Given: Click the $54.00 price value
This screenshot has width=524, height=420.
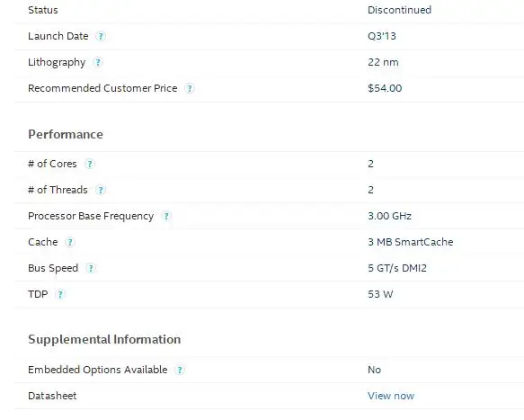Looking at the screenshot, I should [x=385, y=88].
